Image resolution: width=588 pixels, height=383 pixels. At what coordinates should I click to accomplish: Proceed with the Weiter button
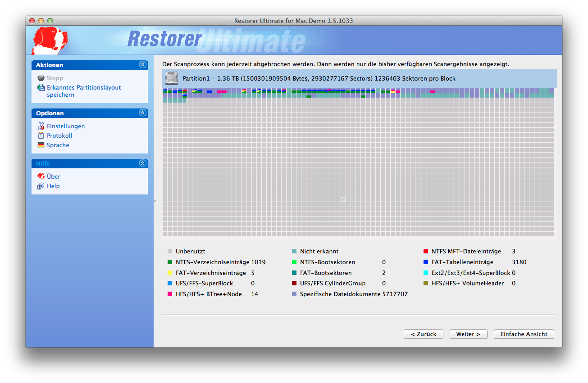click(x=469, y=334)
